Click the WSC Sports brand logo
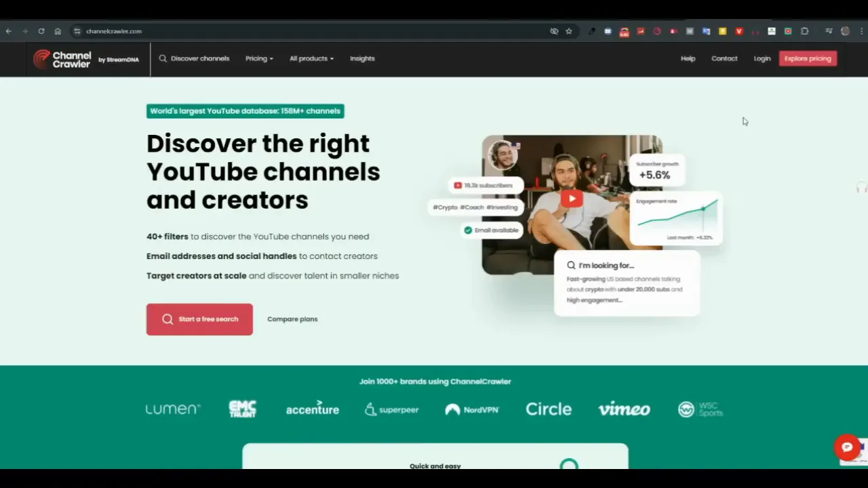Viewport: 868px width, 488px height. click(x=701, y=409)
